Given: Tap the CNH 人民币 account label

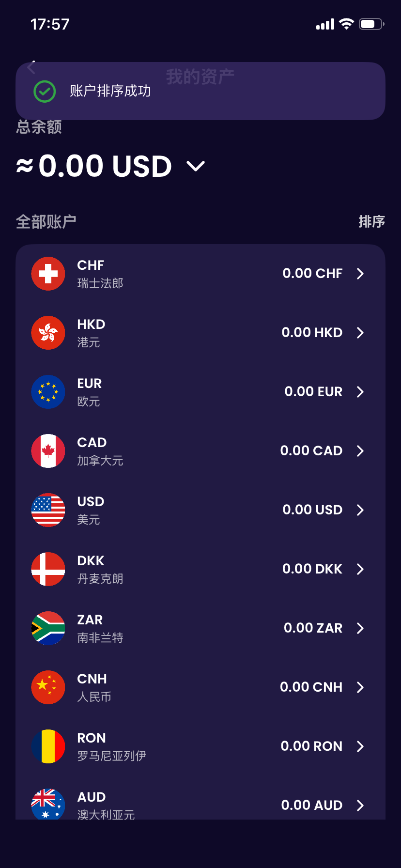Looking at the screenshot, I should (x=94, y=687).
